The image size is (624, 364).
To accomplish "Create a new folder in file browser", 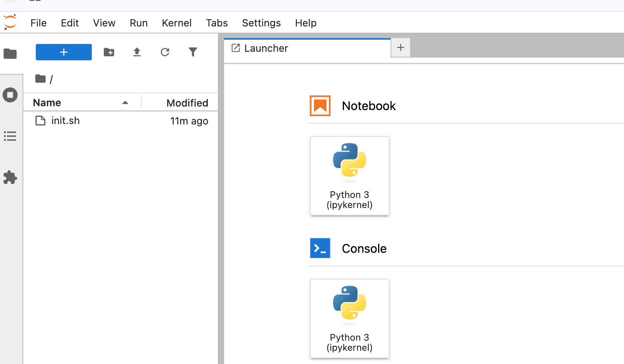I will click(109, 52).
